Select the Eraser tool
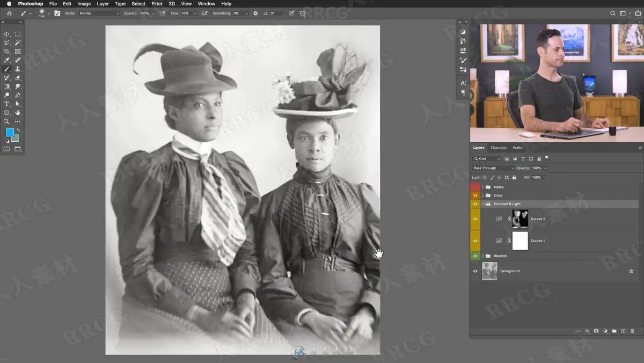644x363 pixels. pos(18,78)
